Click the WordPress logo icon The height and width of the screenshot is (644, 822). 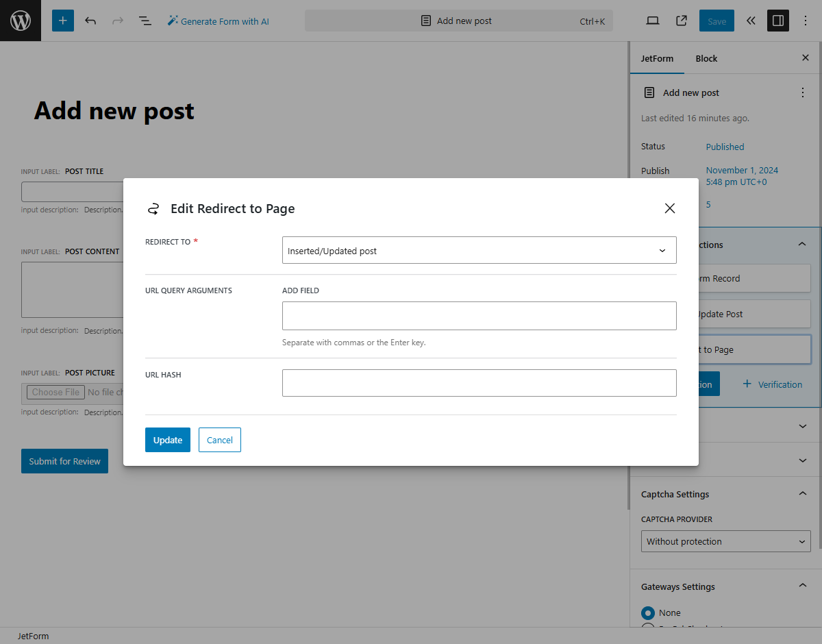click(20, 21)
